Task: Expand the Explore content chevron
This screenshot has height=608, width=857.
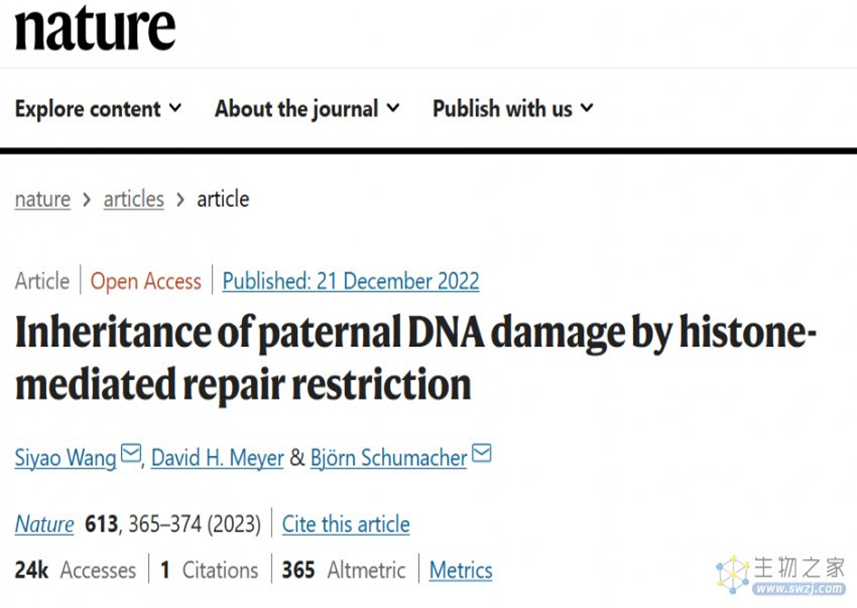Action: point(175,108)
